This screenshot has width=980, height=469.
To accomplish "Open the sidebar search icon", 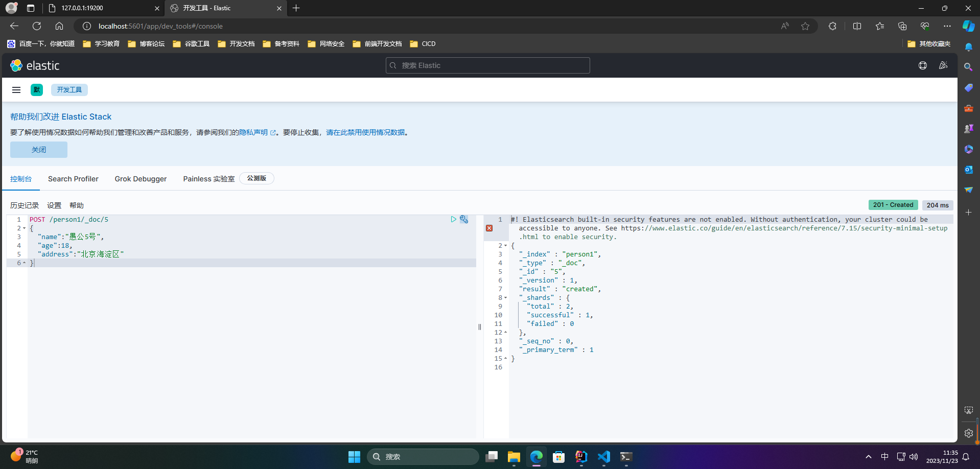I will coord(968,67).
